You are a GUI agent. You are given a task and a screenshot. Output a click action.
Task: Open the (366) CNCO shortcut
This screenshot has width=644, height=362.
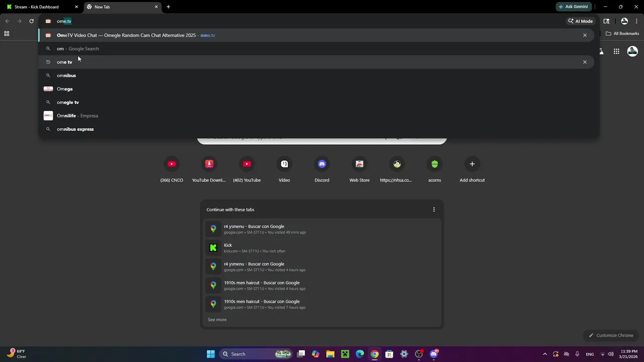[172, 169]
